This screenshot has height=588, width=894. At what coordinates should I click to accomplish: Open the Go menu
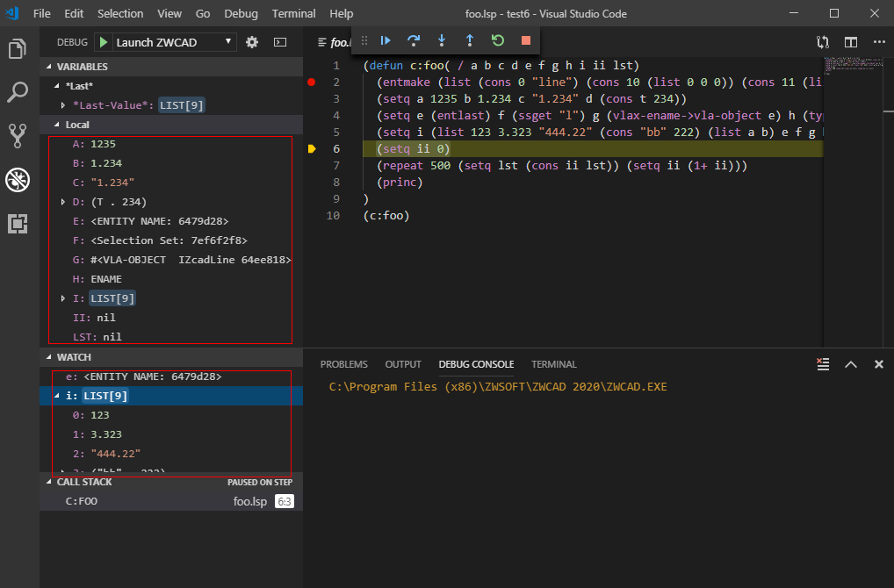[x=203, y=14]
